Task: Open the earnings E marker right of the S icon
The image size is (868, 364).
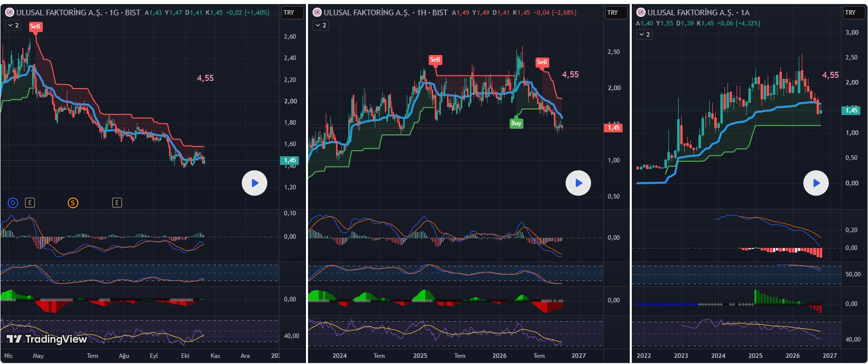Action: click(x=117, y=203)
